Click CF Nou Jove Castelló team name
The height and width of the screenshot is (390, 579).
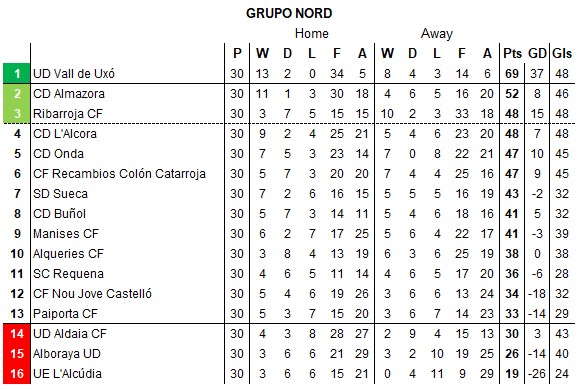coord(92,294)
